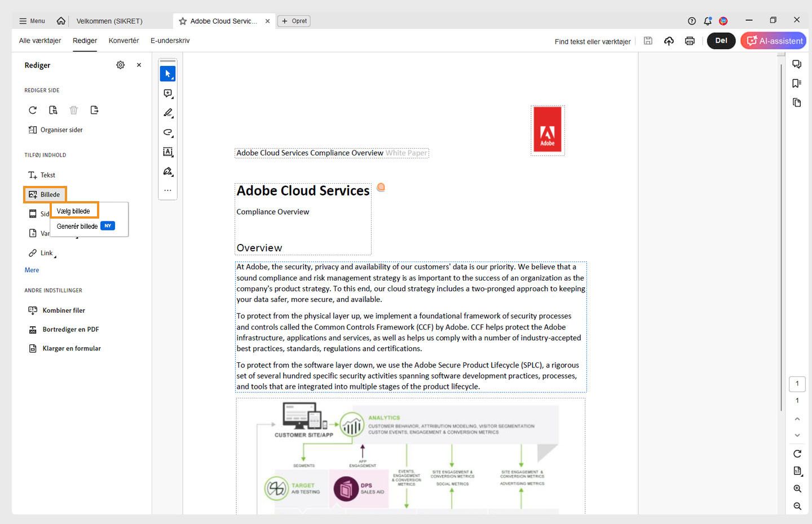812x524 pixels.
Task: Click the print document icon
Action: tap(690, 41)
